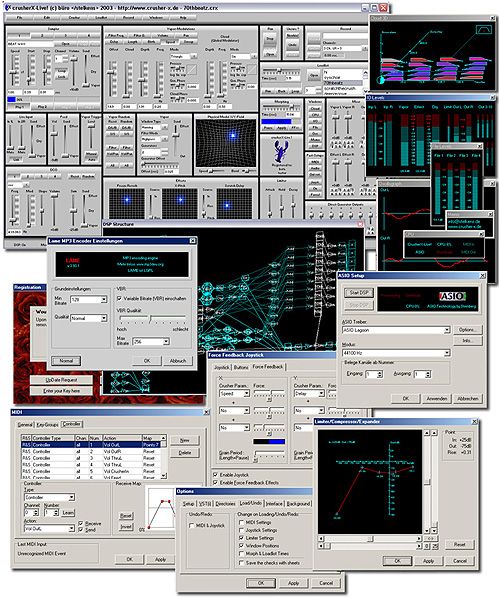This screenshot has width=500, height=598.
Task: Click Enter your Key here button
Action: tap(61, 391)
